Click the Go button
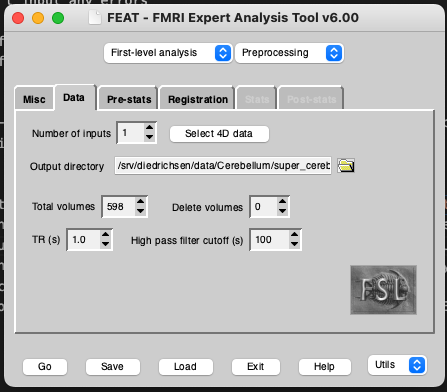The height and width of the screenshot is (392, 447). (45, 367)
